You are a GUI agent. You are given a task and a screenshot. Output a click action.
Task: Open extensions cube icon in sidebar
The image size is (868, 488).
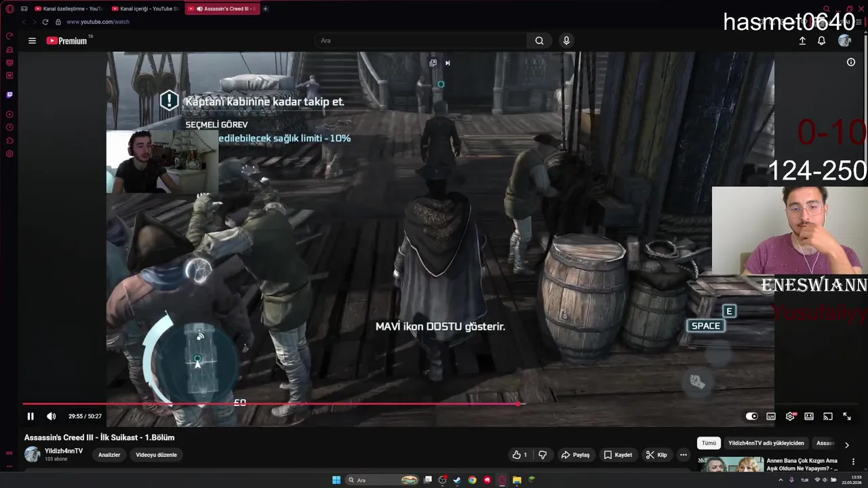[9, 140]
